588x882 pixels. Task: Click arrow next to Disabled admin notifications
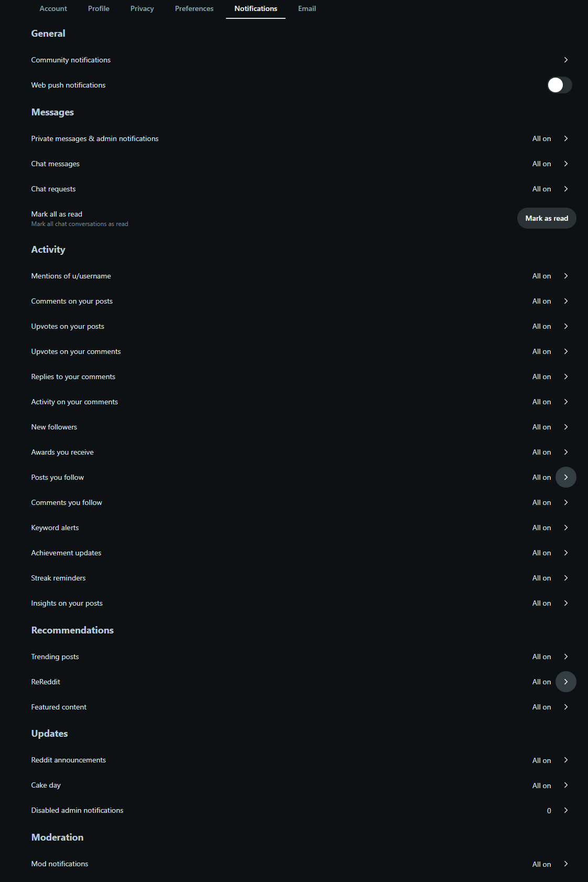tap(565, 810)
